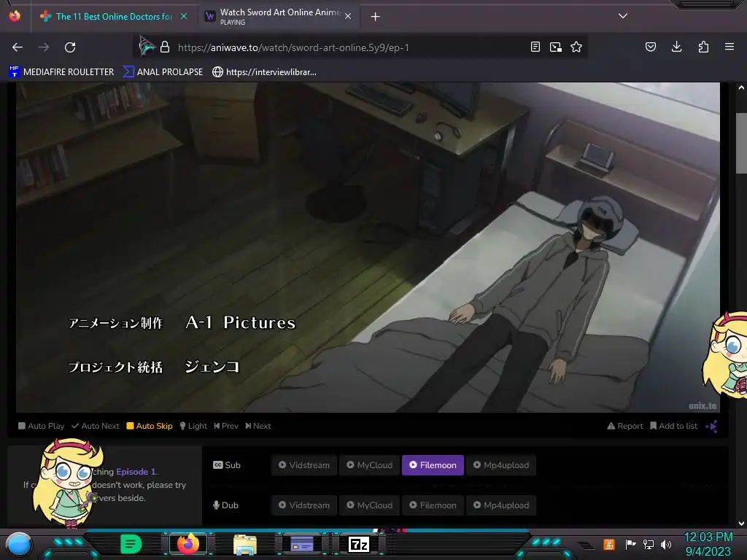747x560 pixels.
Task: Open the Pocket save icon
Action: (650, 47)
